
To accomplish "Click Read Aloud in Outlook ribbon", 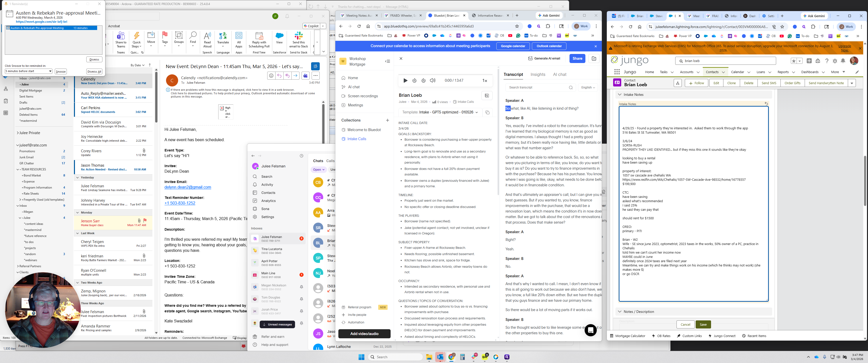I will (x=207, y=39).
